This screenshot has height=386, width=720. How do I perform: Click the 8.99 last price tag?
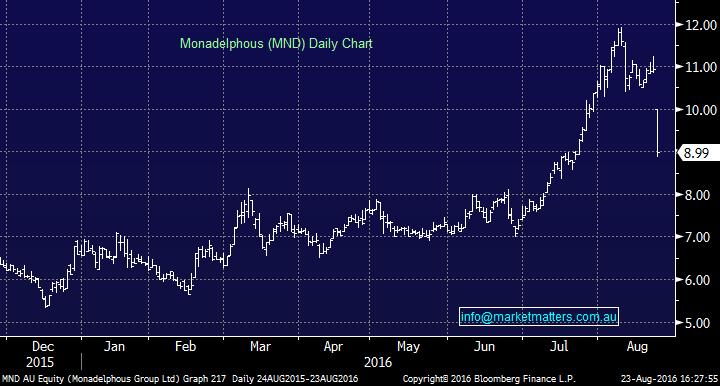tap(699, 153)
